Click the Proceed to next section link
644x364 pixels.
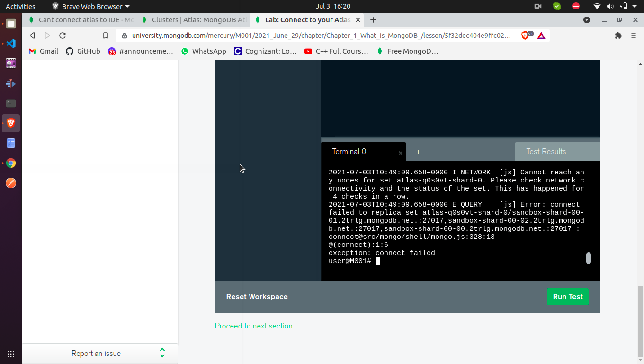click(x=254, y=326)
